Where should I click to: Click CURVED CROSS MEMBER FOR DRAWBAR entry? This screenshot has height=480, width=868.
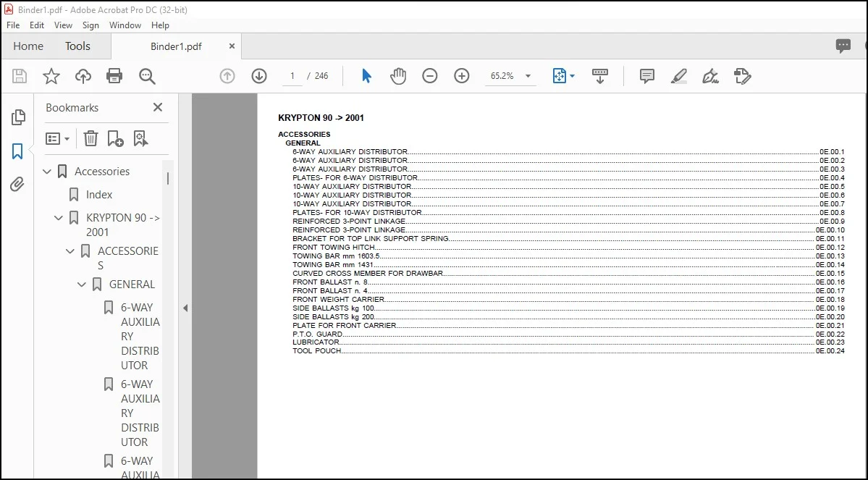point(568,274)
